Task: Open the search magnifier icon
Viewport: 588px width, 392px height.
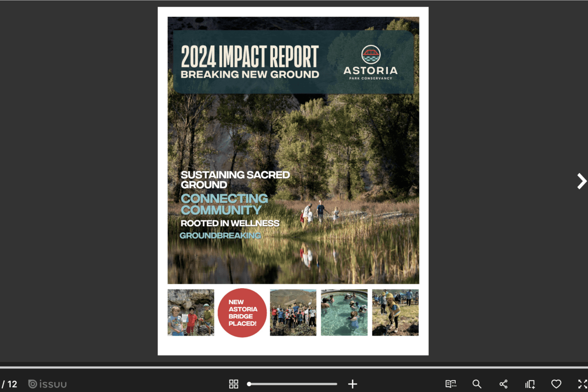Action: [477, 384]
